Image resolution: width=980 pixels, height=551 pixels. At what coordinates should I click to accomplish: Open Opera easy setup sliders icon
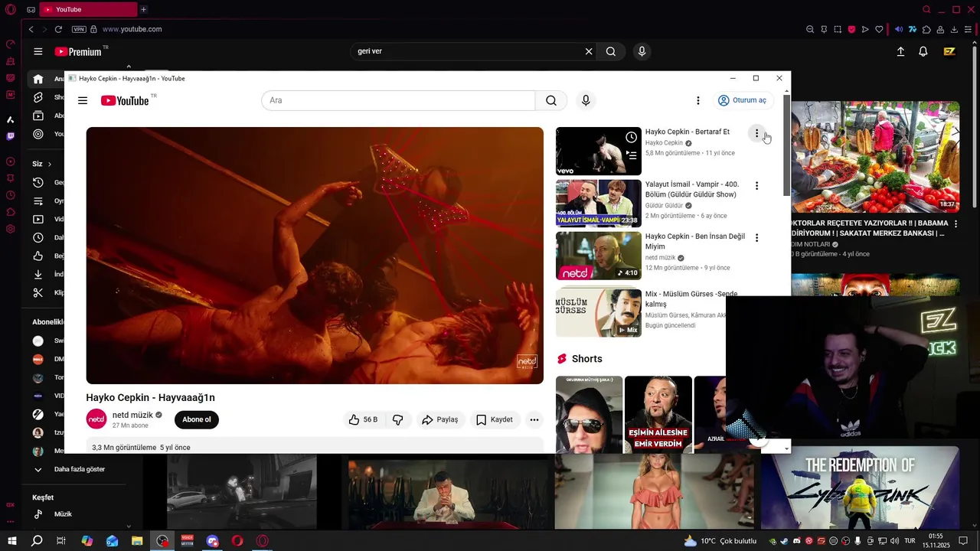968,29
